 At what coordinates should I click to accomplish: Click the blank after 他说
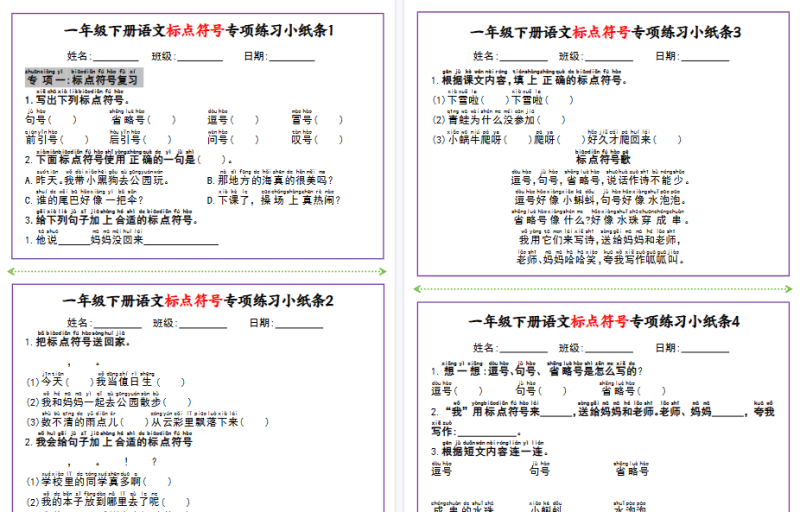tap(74, 241)
